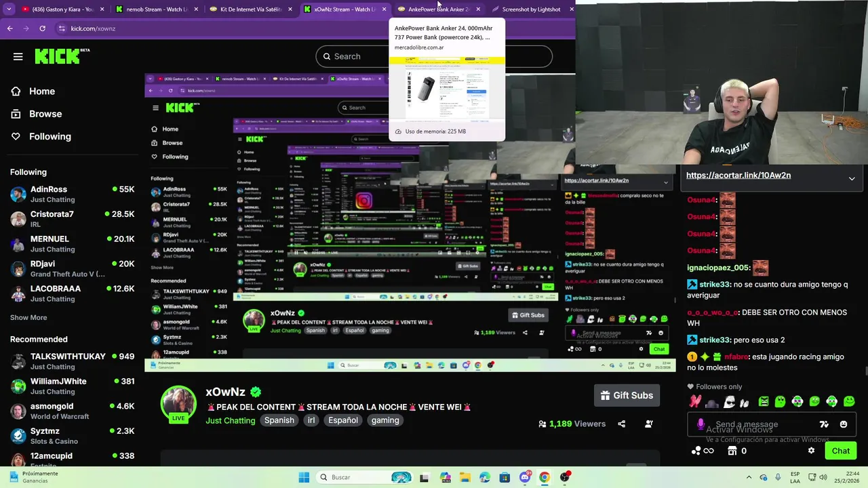Open TALKSWITHTUKAY recommended channel
868x488 pixels.
(72, 361)
